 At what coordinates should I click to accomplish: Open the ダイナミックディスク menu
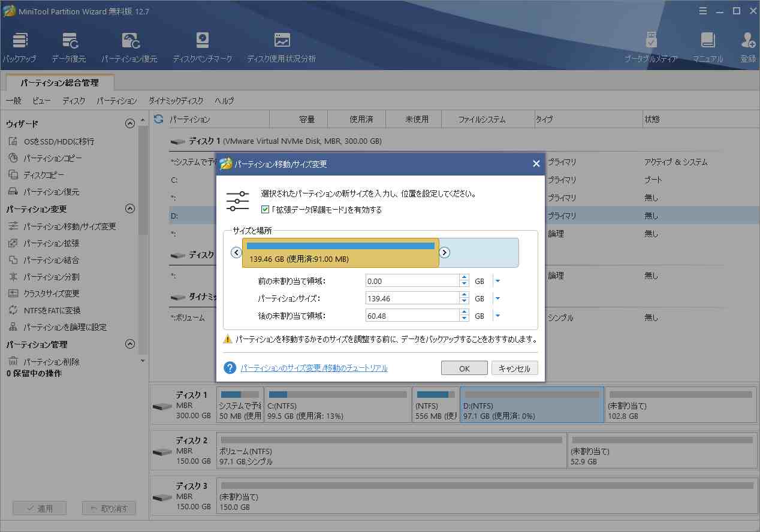click(176, 101)
